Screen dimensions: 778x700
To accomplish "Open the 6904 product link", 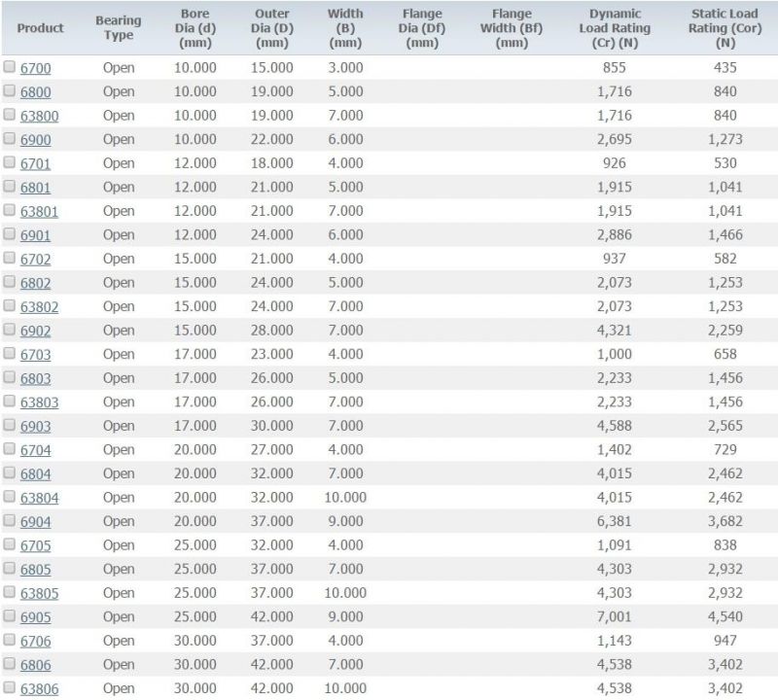I will (36, 521).
